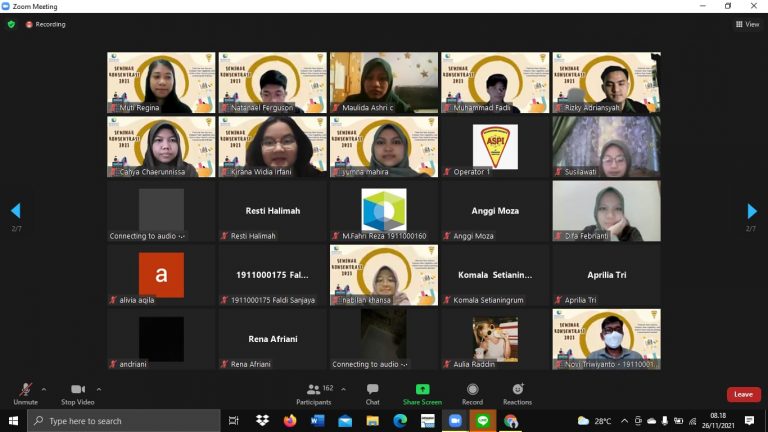This screenshot has width=768, height=432.
Task: Open Google Chrome from the taskbar
Action: pos(510,421)
